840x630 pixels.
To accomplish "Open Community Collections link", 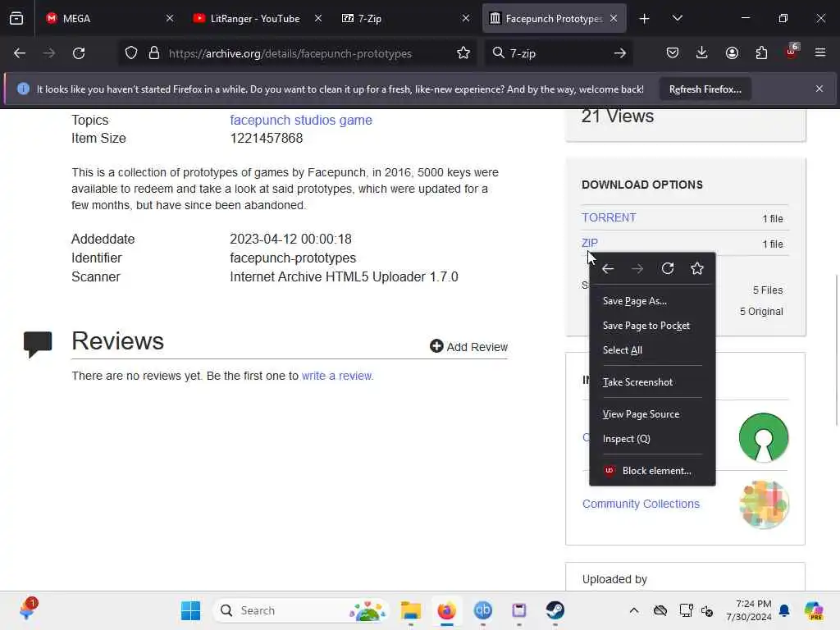I will [641, 504].
